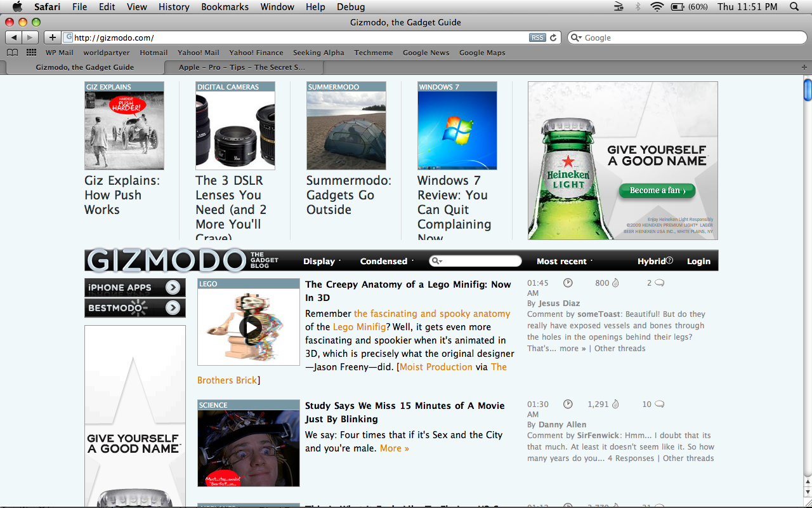
Task: Open The Brothers Brick link
Action: (227, 380)
